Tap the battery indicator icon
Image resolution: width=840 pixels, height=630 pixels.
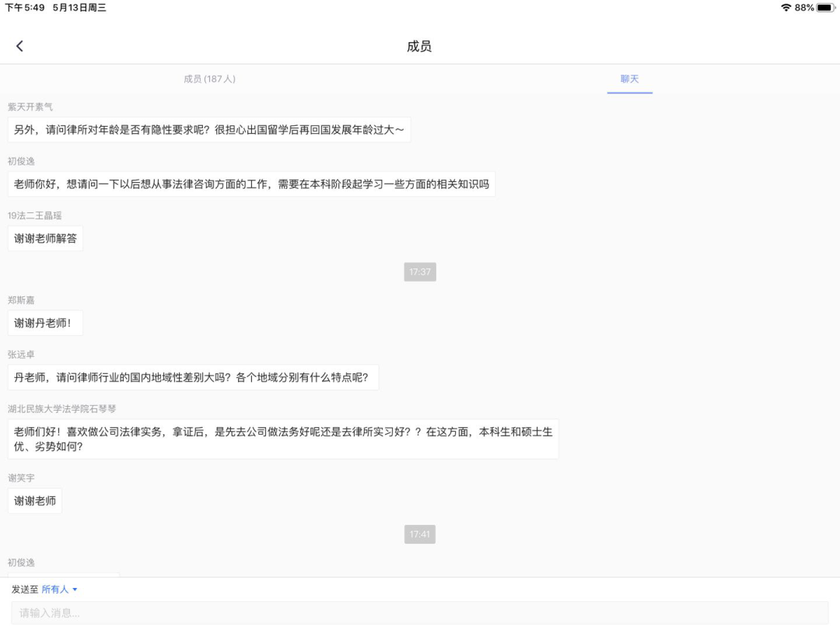click(x=824, y=8)
